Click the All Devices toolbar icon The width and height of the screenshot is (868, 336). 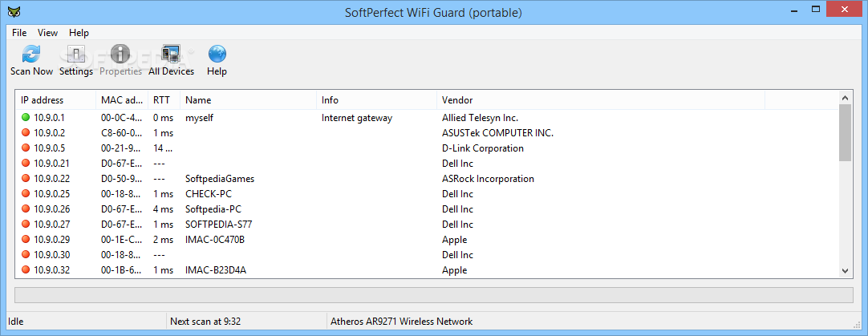coord(171,55)
